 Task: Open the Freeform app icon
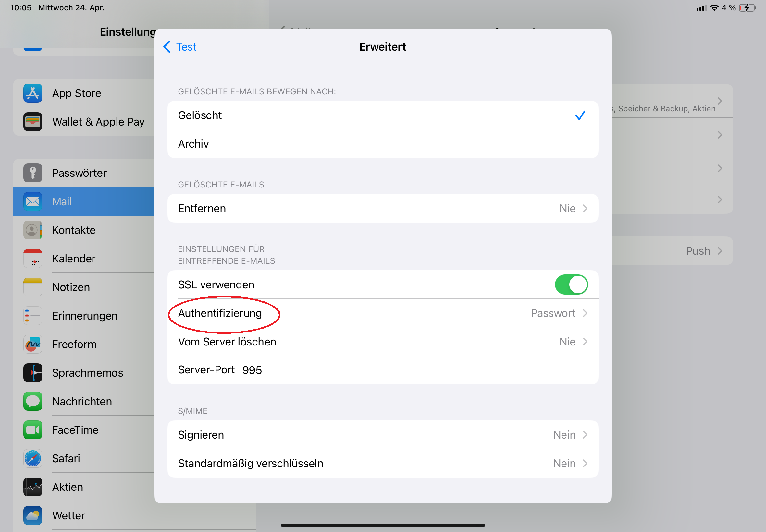coord(33,344)
